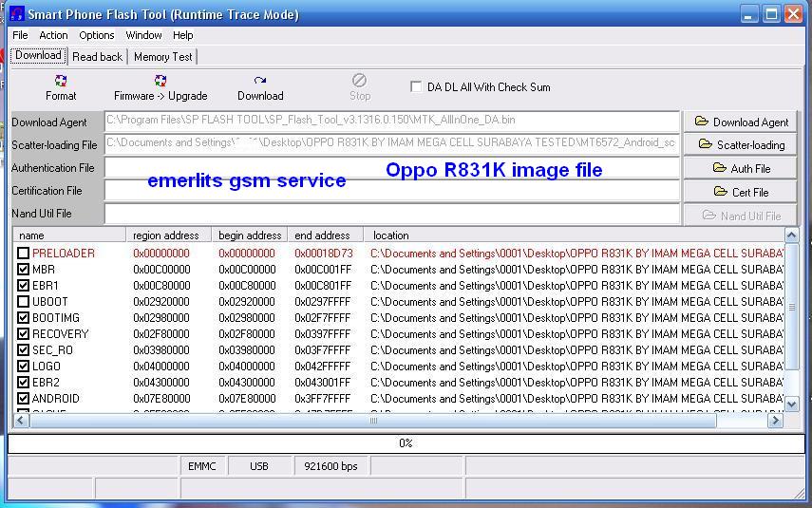Uncheck the EBR2 partition checkbox
The image size is (812, 508).
(x=23, y=382)
